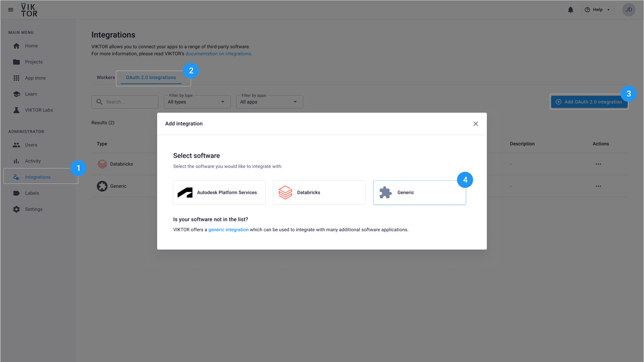This screenshot has width=644, height=362.
Task: Pick Autodesk Platform Services card
Action: point(219,193)
